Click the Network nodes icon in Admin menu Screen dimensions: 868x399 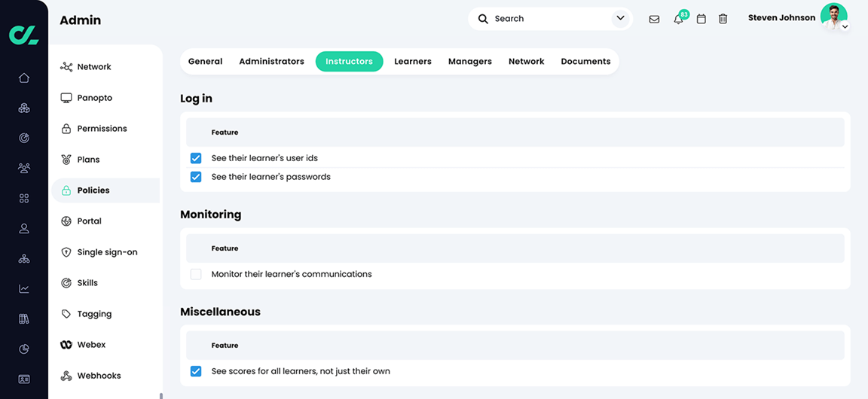point(66,67)
